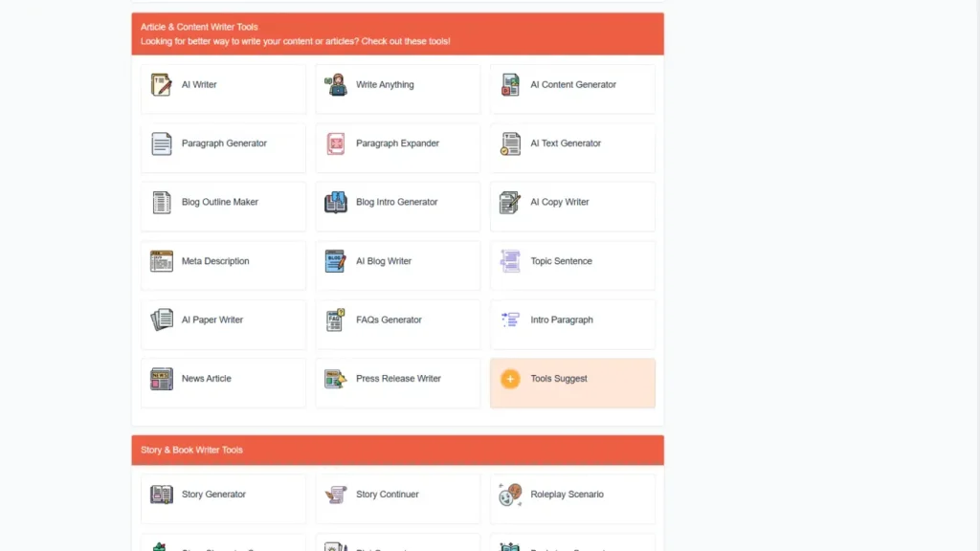The height and width of the screenshot is (551, 980).
Task: Open the Write Anything tool
Action: pyautogui.click(x=397, y=89)
